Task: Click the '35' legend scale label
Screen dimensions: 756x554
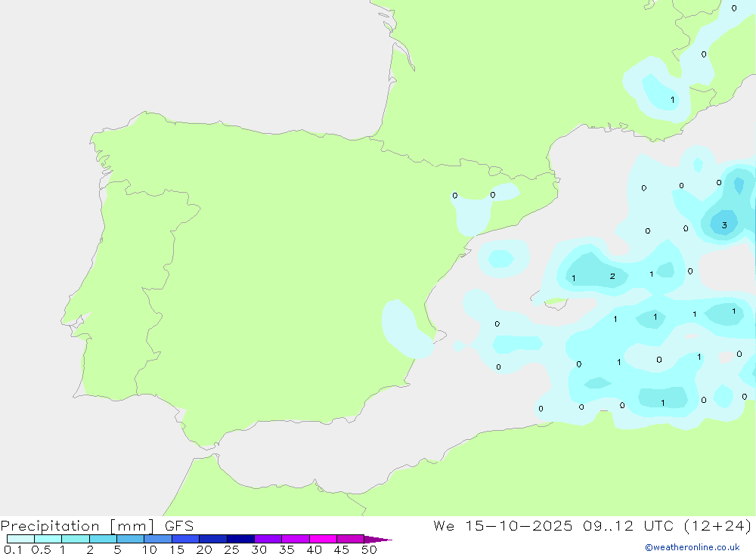Action: (x=287, y=549)
